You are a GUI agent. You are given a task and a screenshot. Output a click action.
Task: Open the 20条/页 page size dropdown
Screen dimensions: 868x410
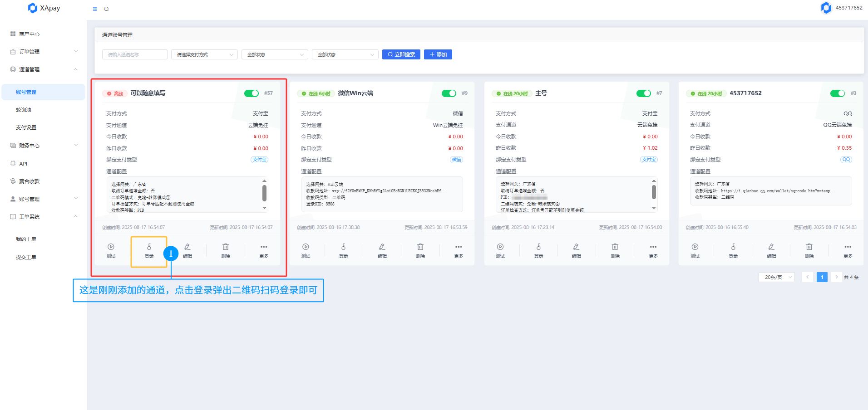coord(776,277)
